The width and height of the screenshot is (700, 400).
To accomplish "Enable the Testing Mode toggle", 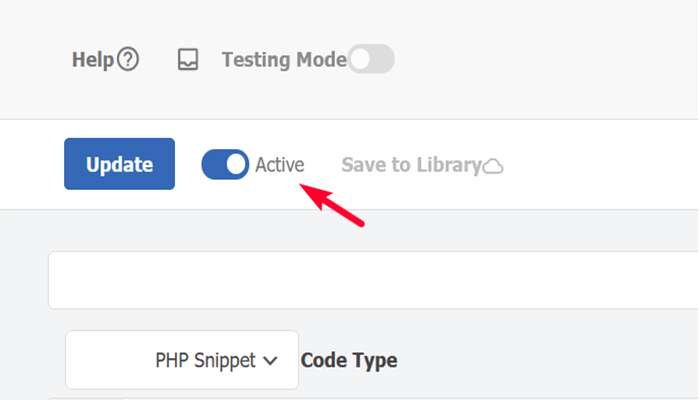I will pos(371,60).
